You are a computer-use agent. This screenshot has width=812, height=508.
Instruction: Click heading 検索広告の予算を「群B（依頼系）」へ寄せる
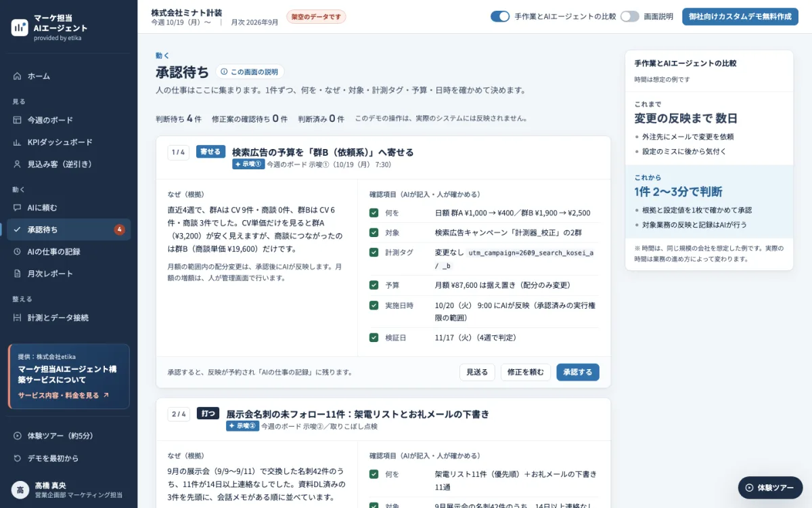coord(323,152)
